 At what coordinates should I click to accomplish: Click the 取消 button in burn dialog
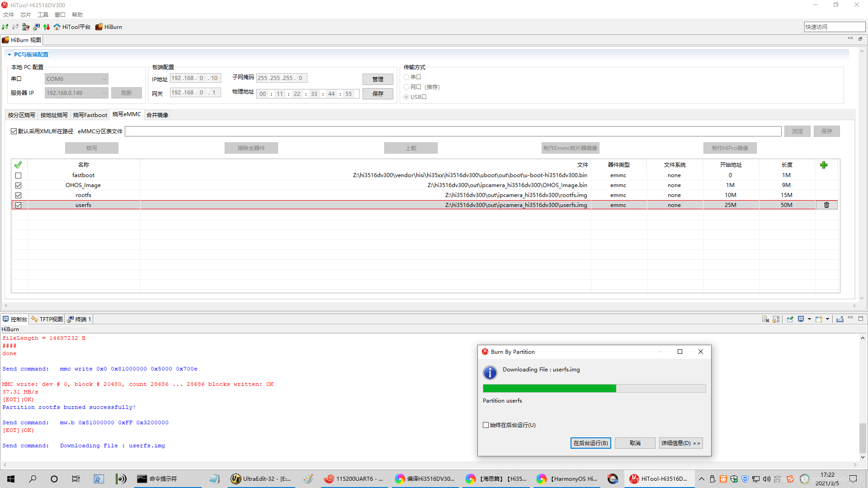coord(635,443)
